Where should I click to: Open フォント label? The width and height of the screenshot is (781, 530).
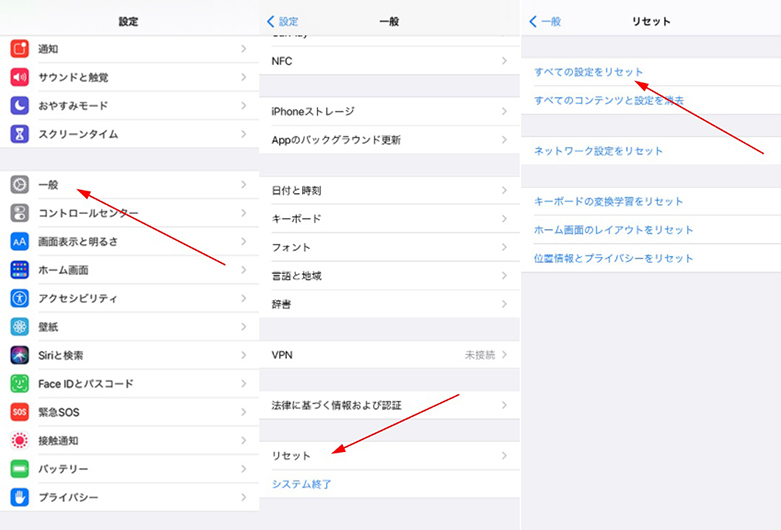click(x=291, y=247)
